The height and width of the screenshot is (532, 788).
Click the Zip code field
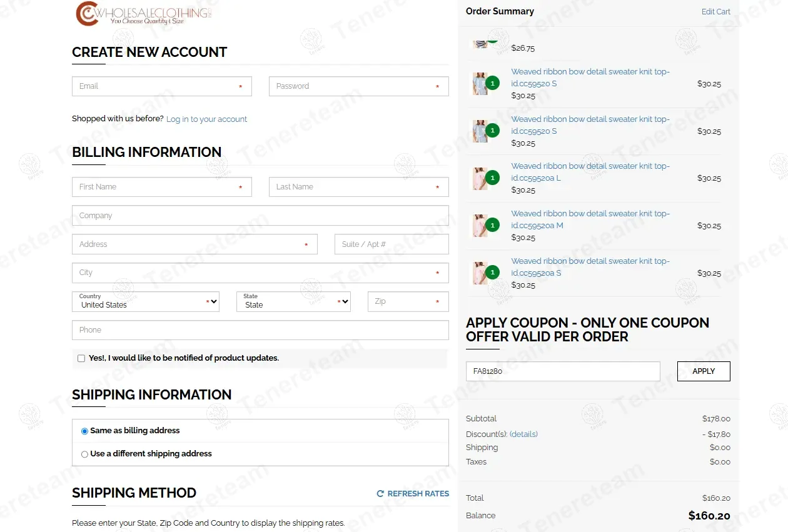[x=408, y=301]
